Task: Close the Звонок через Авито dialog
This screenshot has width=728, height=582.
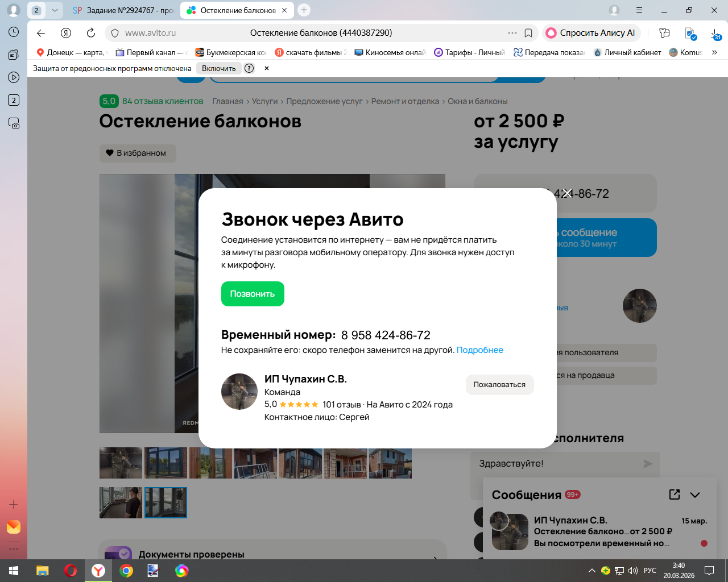Action: click(567, 193)
